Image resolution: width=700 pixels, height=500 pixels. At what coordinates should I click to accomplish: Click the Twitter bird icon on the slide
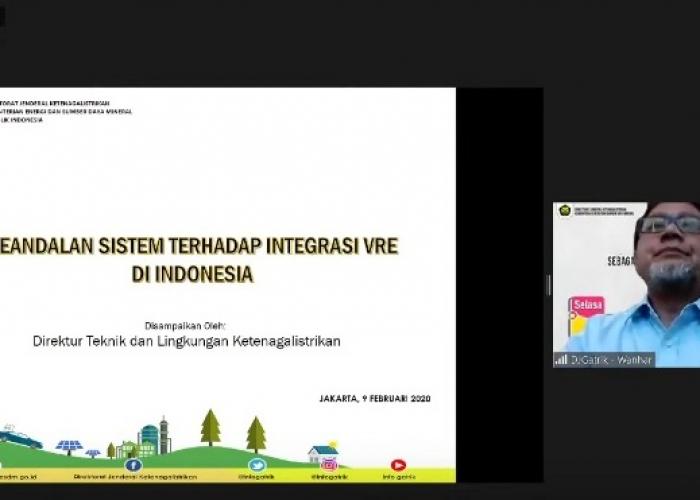tap(257, 464)
